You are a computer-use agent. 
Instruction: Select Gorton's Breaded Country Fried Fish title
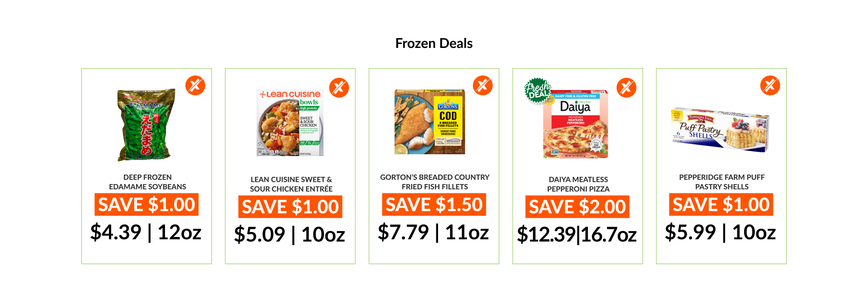click(x=434, y=182)
